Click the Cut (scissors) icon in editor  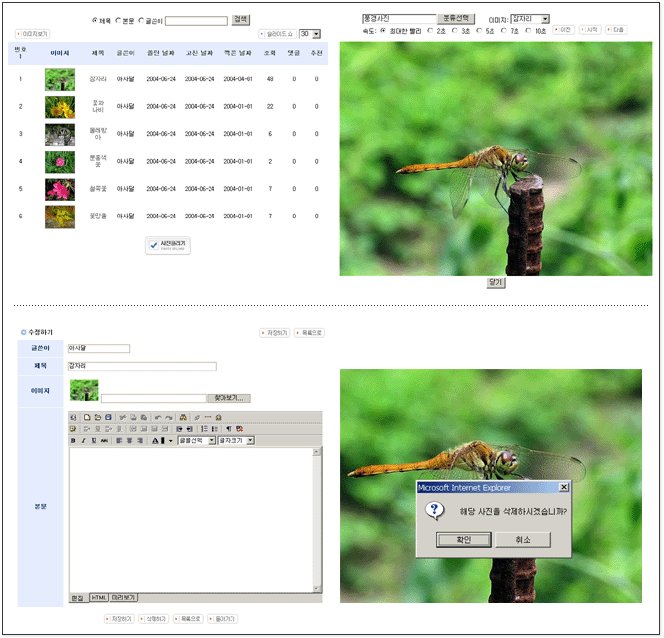[x=122, y=417]
